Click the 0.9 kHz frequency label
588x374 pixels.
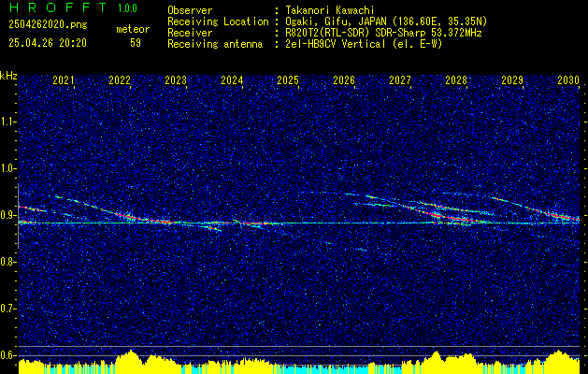[x=7, y=215]
